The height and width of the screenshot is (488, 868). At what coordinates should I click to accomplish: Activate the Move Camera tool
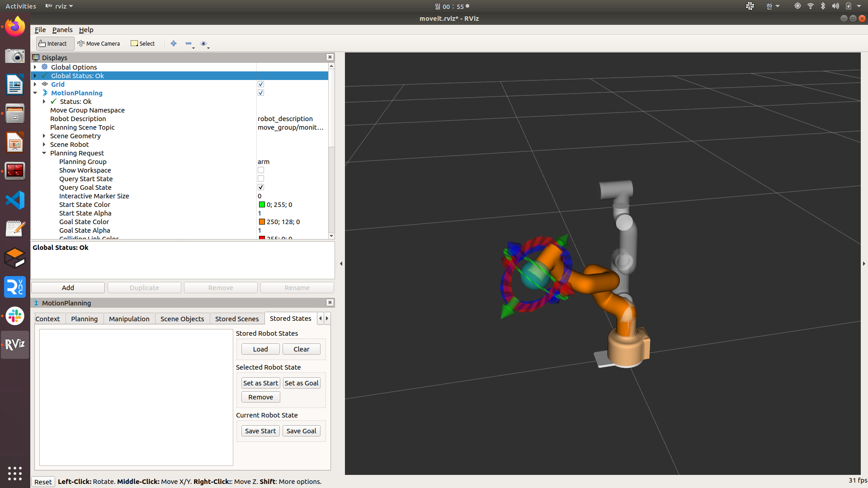99,43
